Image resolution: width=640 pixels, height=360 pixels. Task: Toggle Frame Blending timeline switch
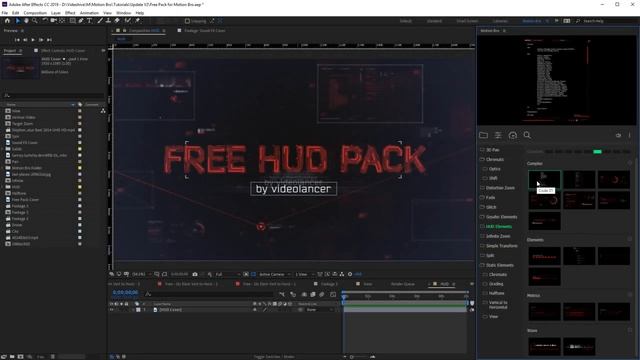click(x=313, y=294)
